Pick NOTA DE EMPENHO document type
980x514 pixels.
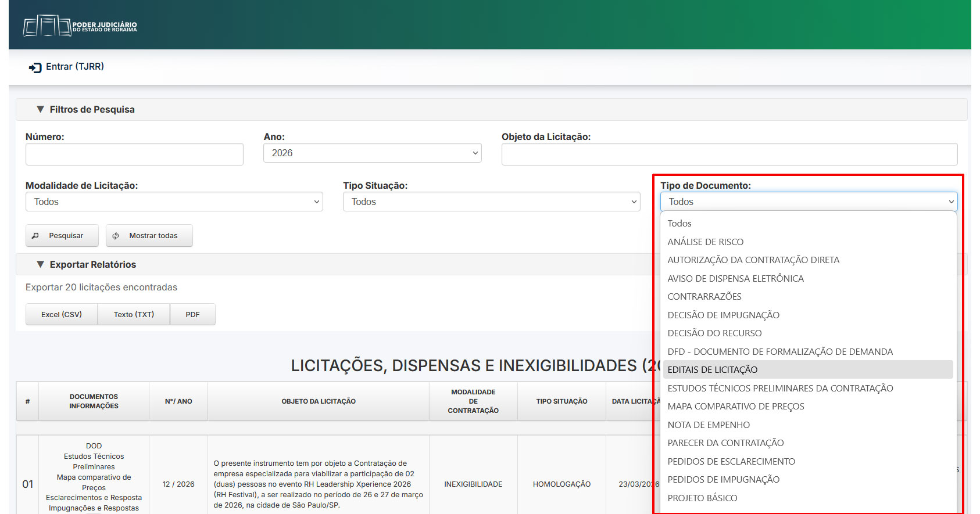click(x=709, y=425)
